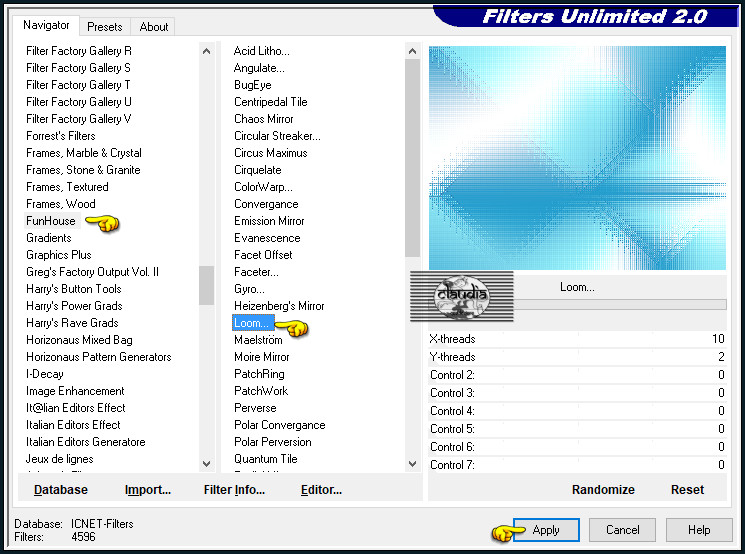This screenshot has height=554, width=745.
Task: Open the Presets tab
Action: point(105,27)
